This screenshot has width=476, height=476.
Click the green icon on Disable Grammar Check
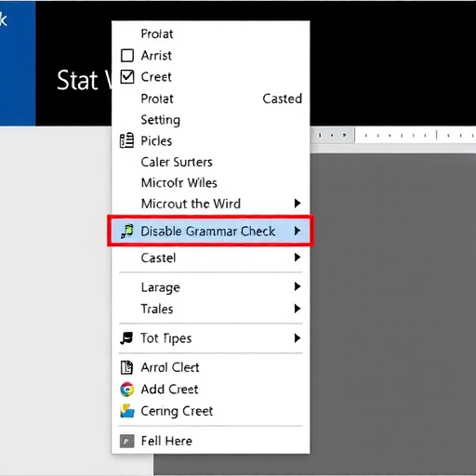pos(127,231)
